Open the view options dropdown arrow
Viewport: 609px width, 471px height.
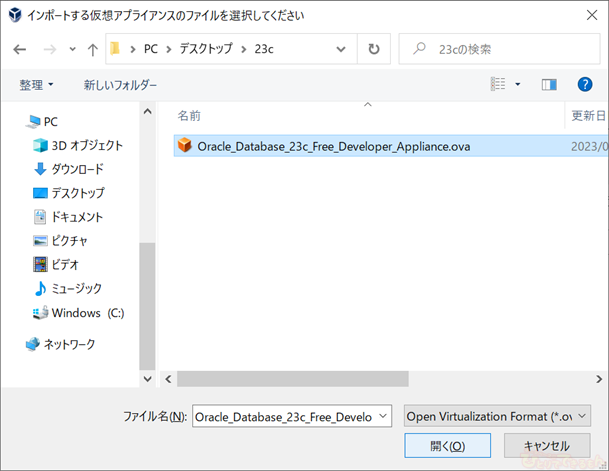point(518,85)
